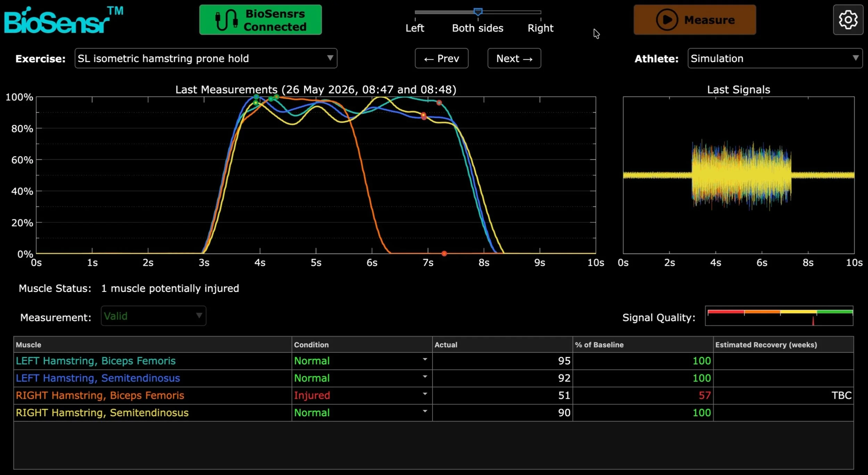Screen dimensions: 868x475
Task: Click the % of Baseline column header
Action: pos(643,345)
